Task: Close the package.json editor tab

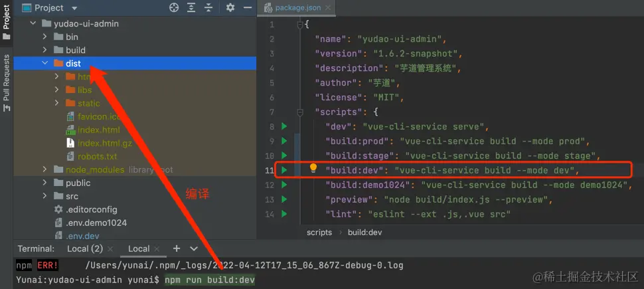Action: 328,8
